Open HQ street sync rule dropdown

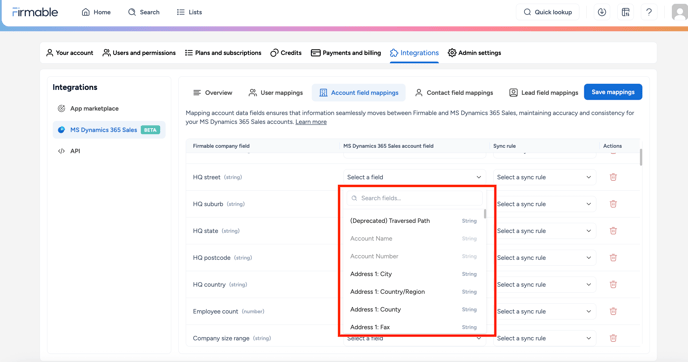pyautogui.click(x=545, y=177)
